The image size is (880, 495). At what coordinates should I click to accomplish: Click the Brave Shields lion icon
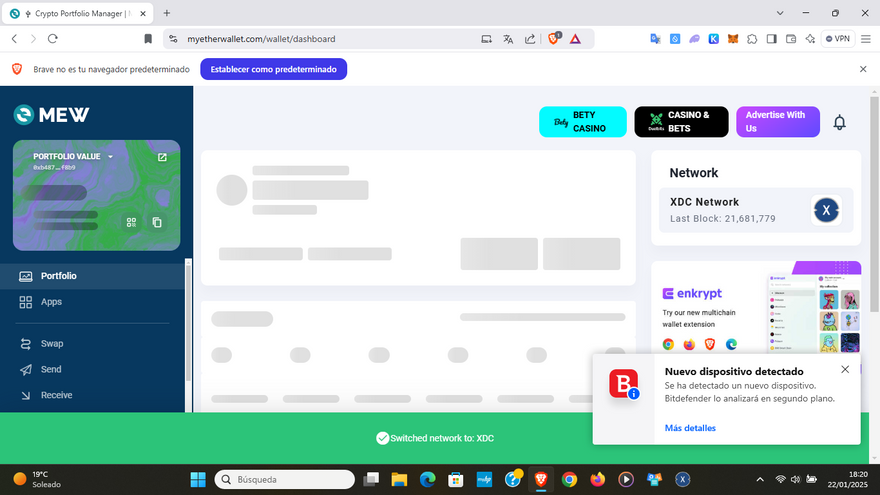[x=553, y=39]
